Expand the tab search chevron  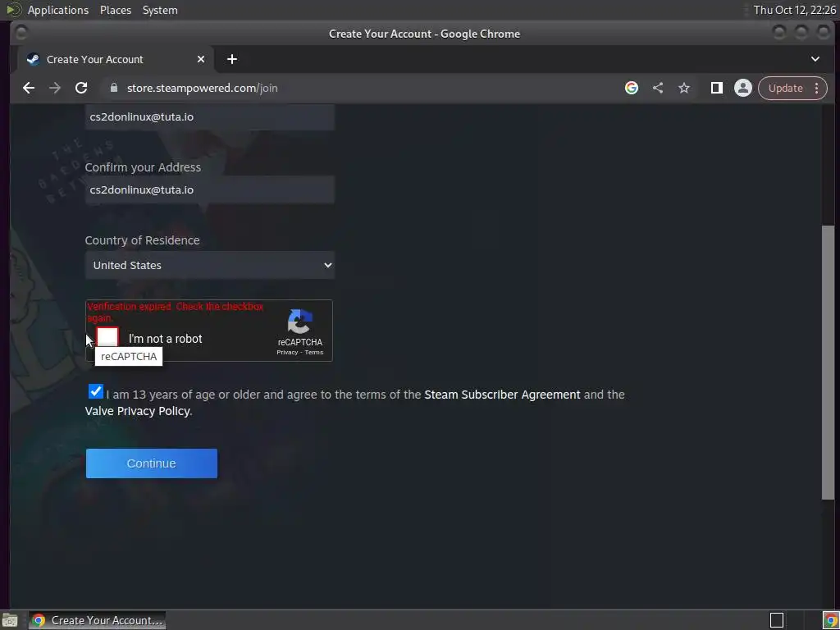[x=815, y=59]
